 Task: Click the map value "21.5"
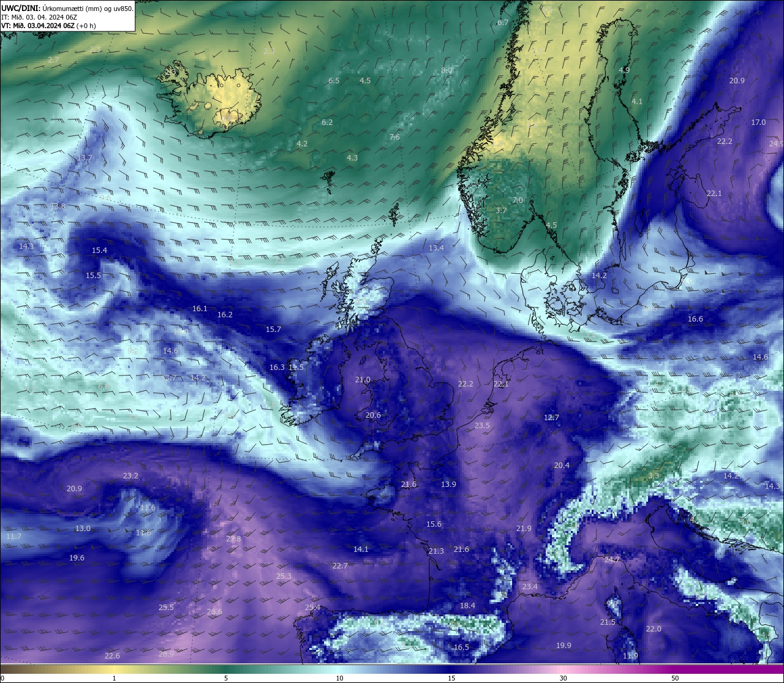click(608, 622)
